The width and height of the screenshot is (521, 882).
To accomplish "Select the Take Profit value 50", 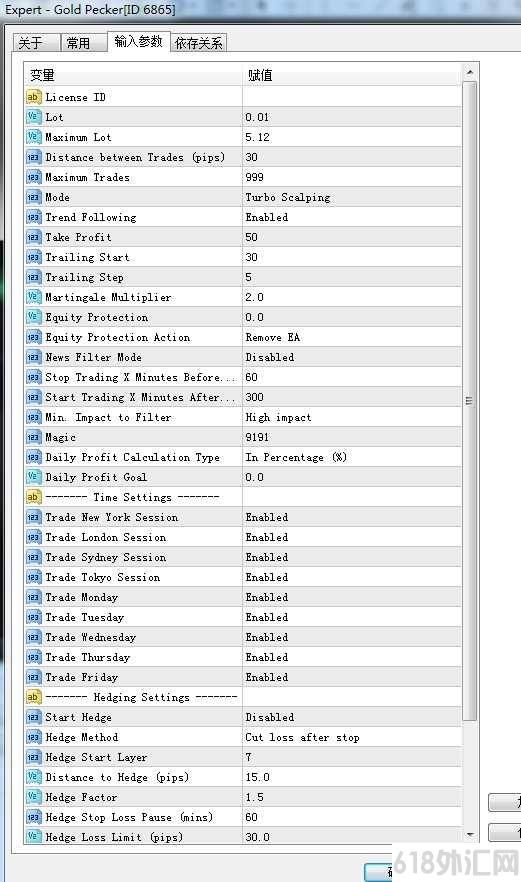I will (251, 237).
